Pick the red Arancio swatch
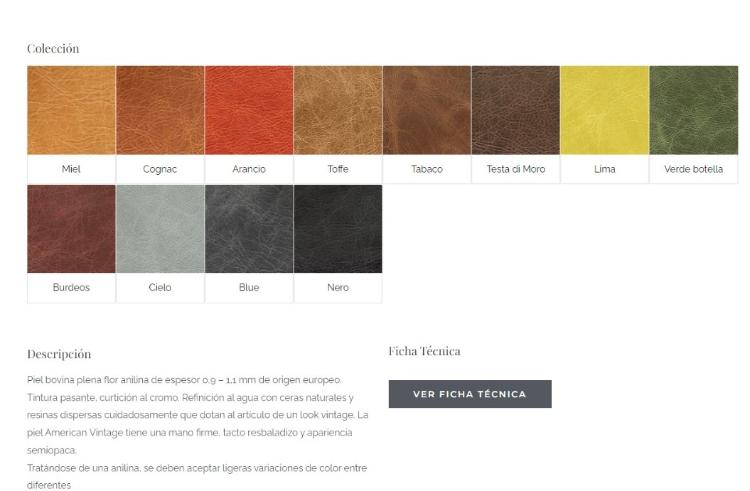Screen dimensions: 750x491 pyautogui.click(x=249, y=110)
